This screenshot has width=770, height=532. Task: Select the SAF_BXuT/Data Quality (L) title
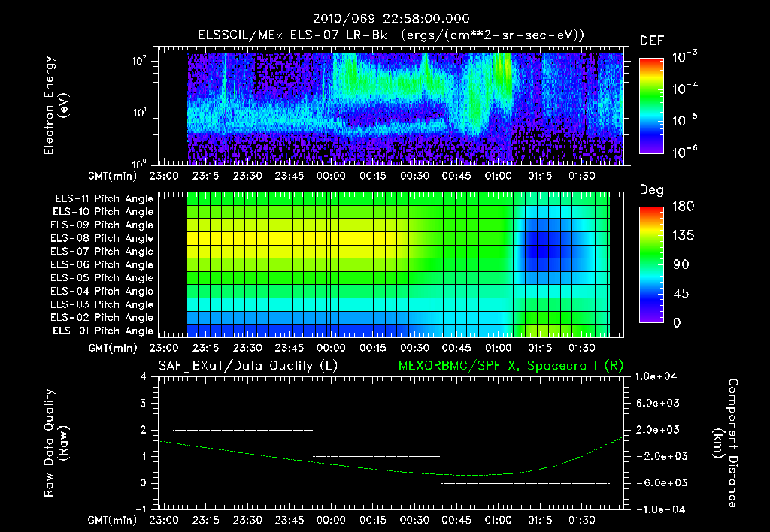click(x=248, y=366)
